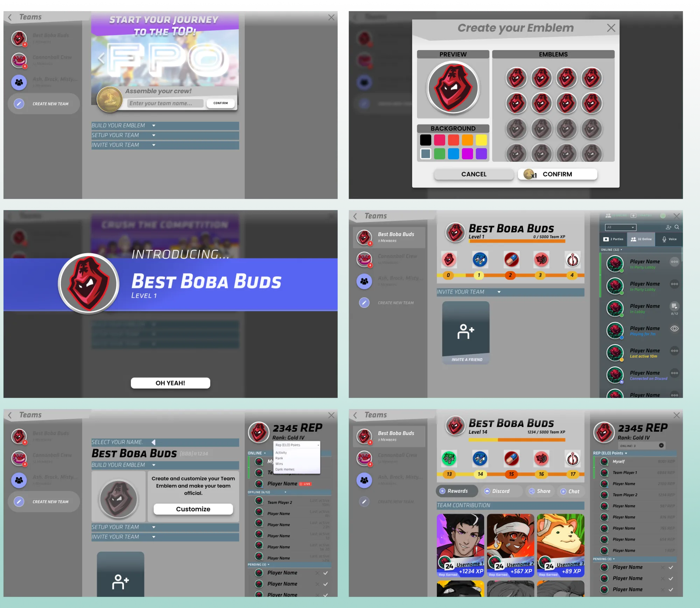Select the first emblem in the Emblems grid
This screenshot has height=608, width=700.
pos(516,77)
